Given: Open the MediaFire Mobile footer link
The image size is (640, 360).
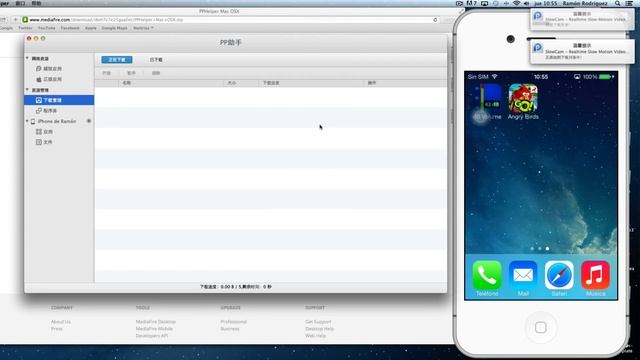Looking at the screenshot, I should click(x=154, y=329).
